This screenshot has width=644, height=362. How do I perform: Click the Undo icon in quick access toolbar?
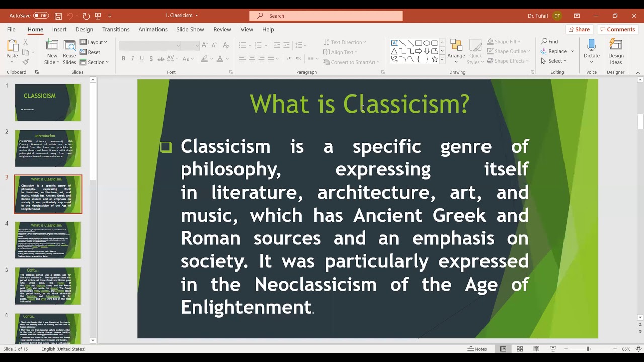coord(70,16)
